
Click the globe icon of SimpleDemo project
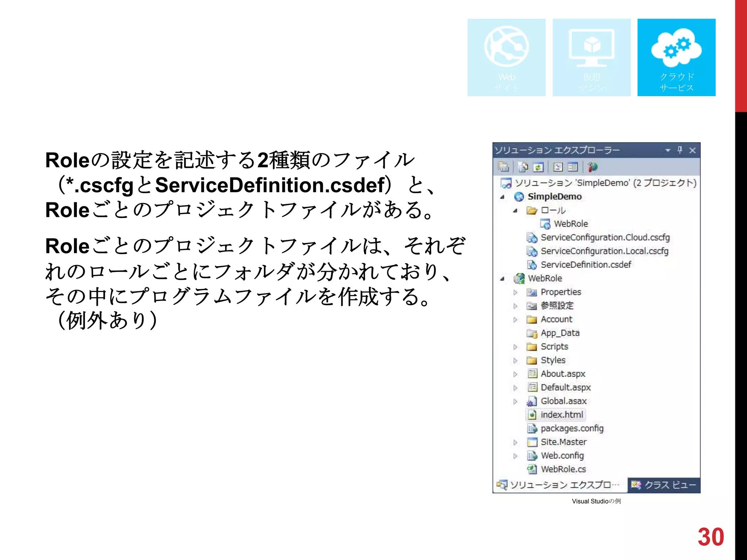click(519, 197)
